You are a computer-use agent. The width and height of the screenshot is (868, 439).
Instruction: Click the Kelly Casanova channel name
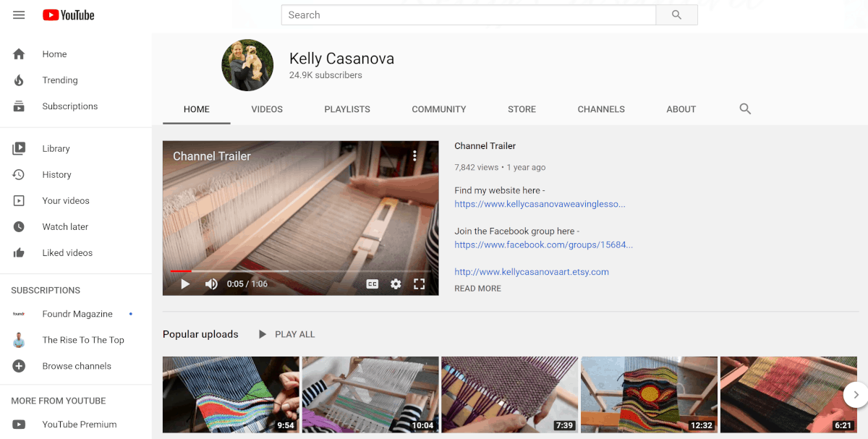[x=341, y=59]
